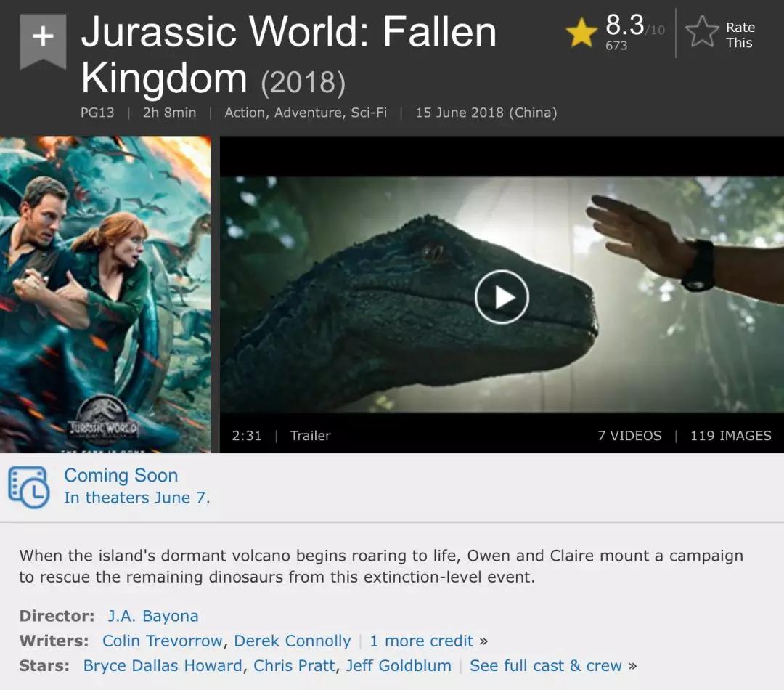Click 'In theaters June 7.' text
The width and height of the screenshot is (784, 690).
137,498
